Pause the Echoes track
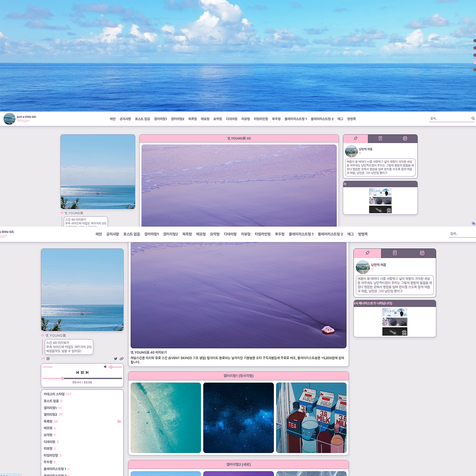476x476 pixels. tap(82, 372)
